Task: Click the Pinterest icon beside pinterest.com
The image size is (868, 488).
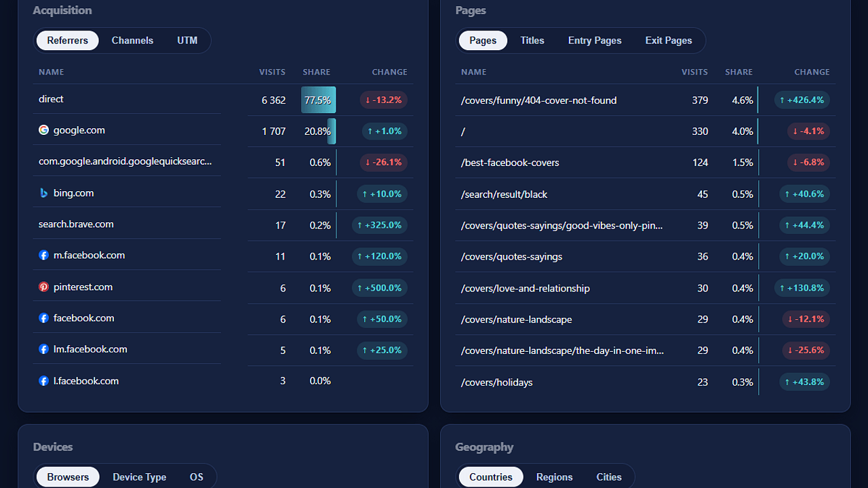Action: click(x=43, y=287)
